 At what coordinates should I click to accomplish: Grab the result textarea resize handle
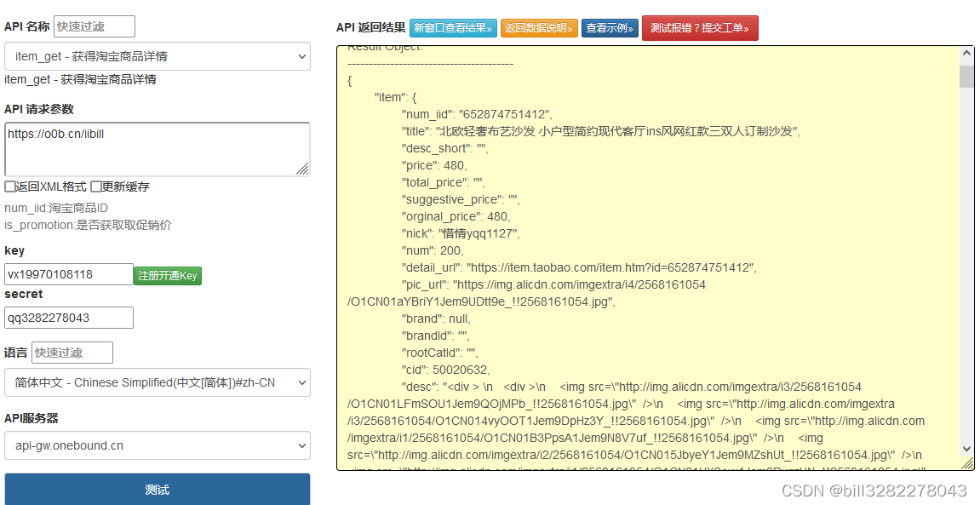(x=967, y=463)
